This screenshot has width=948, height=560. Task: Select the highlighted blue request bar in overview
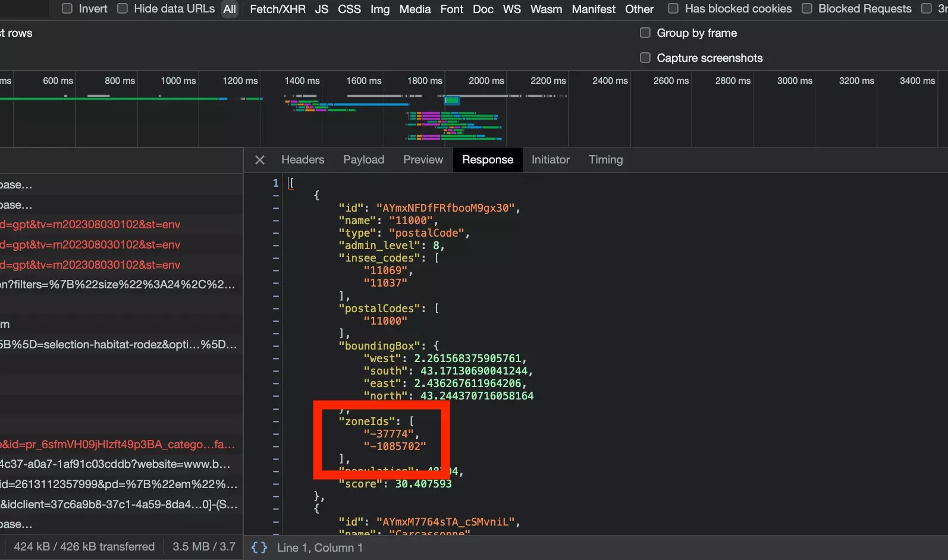pos(452,101)
